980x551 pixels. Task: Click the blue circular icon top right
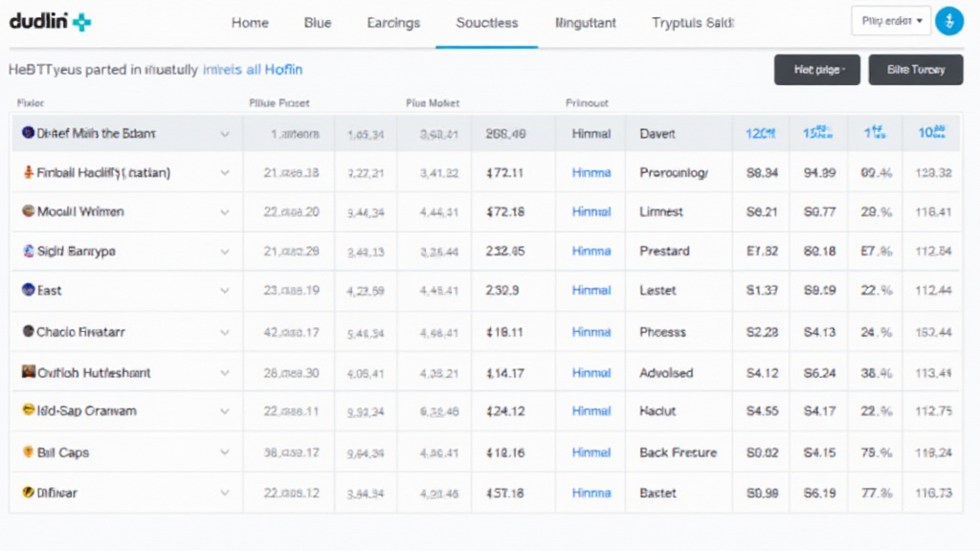[x=949, y=20]
